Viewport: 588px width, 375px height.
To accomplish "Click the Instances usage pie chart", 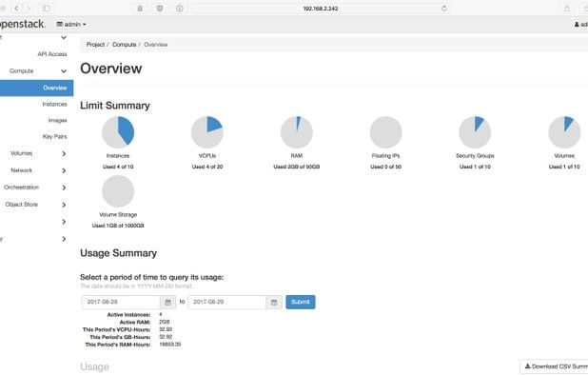I will tap(118, 132).
